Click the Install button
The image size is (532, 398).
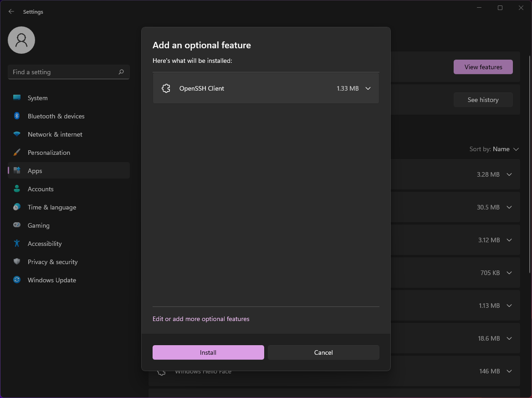coord(208,352)
